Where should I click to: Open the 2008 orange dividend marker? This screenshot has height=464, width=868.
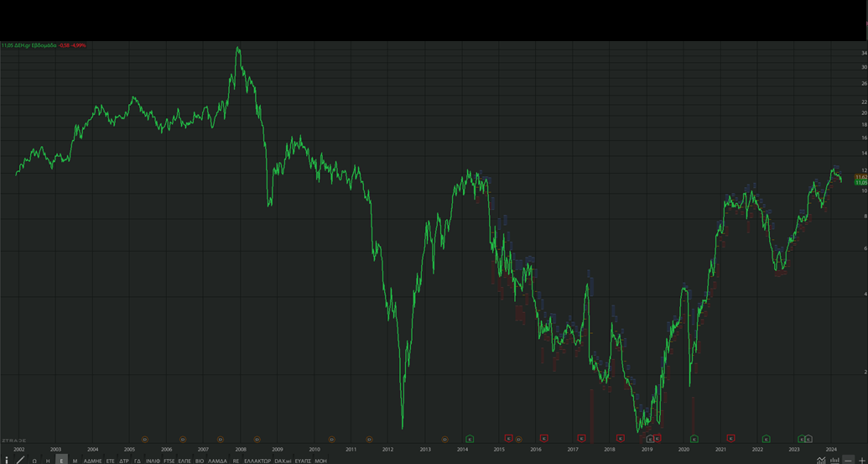[x=257, y=439]
